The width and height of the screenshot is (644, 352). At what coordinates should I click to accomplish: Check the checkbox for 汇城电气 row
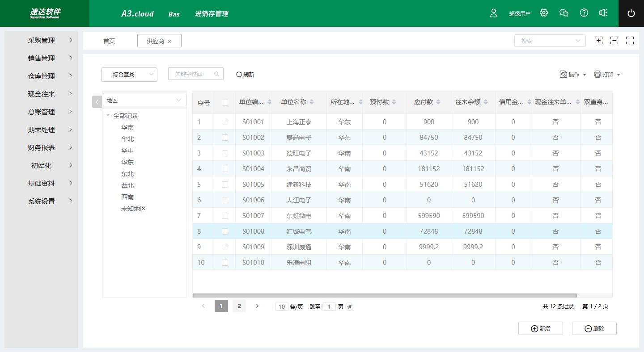pyautogui.click(x=225, y=231)
